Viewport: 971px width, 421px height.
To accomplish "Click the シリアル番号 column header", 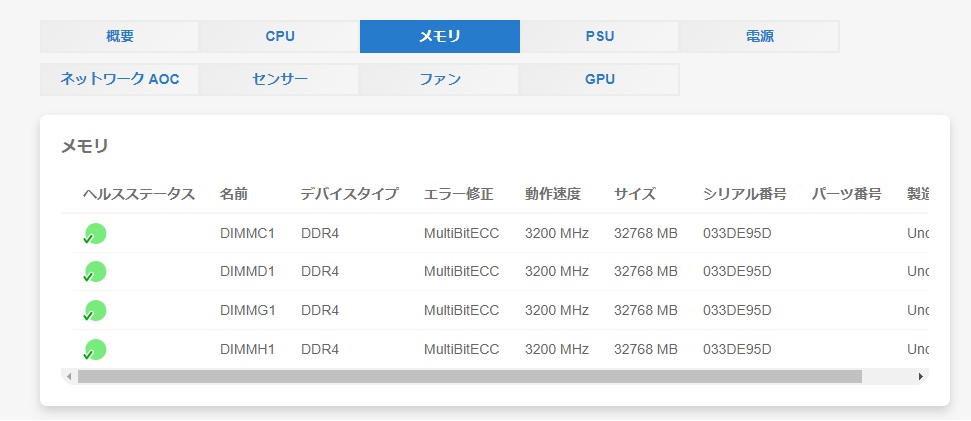I will pos(745,194).
